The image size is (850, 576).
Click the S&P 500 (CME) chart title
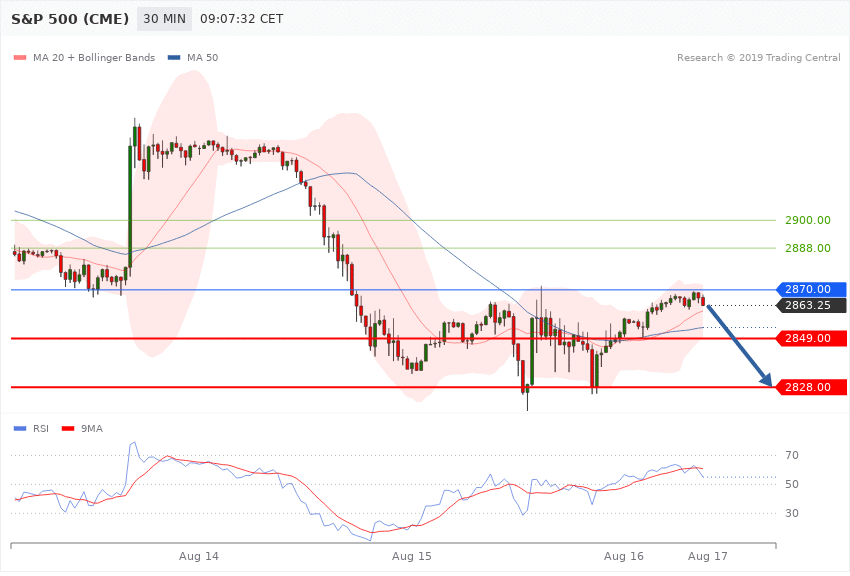[70, 19]
